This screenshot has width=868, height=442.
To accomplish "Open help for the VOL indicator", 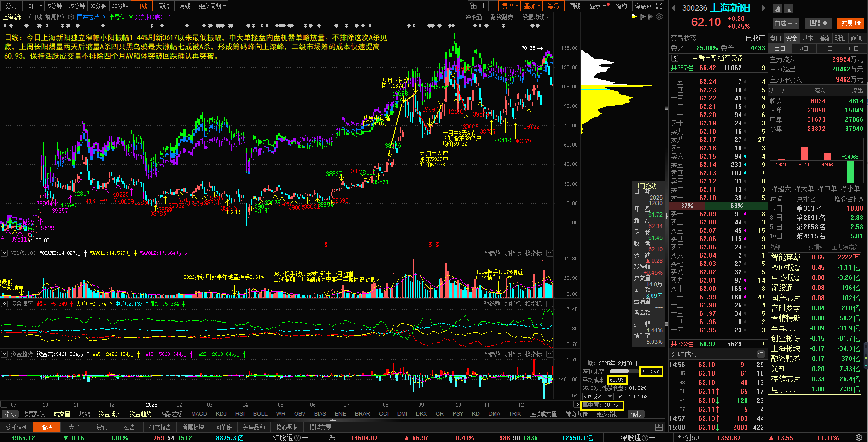I will coord(5,253).
